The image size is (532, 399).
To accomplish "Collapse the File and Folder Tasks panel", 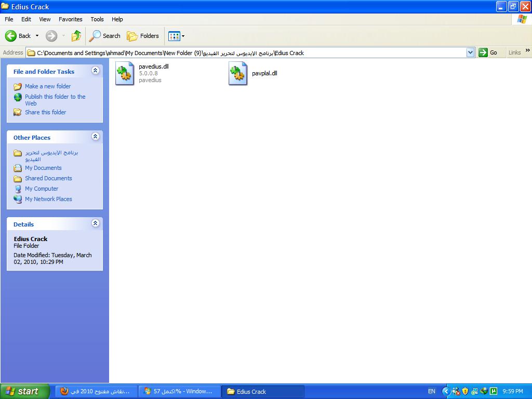I will coord(96,70).
